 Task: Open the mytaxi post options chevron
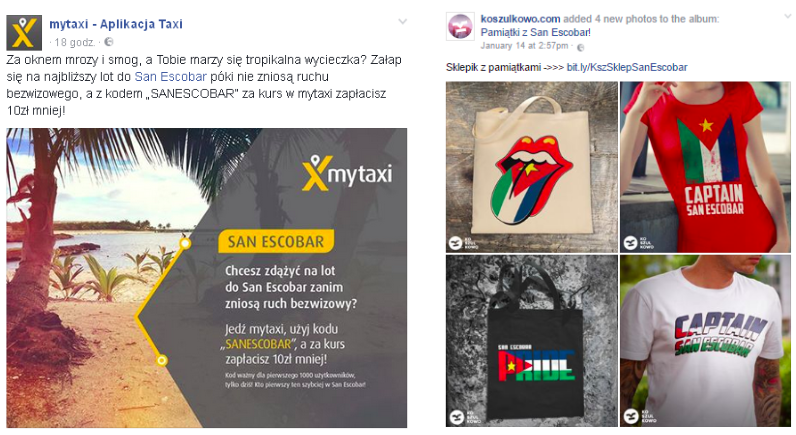403,21
